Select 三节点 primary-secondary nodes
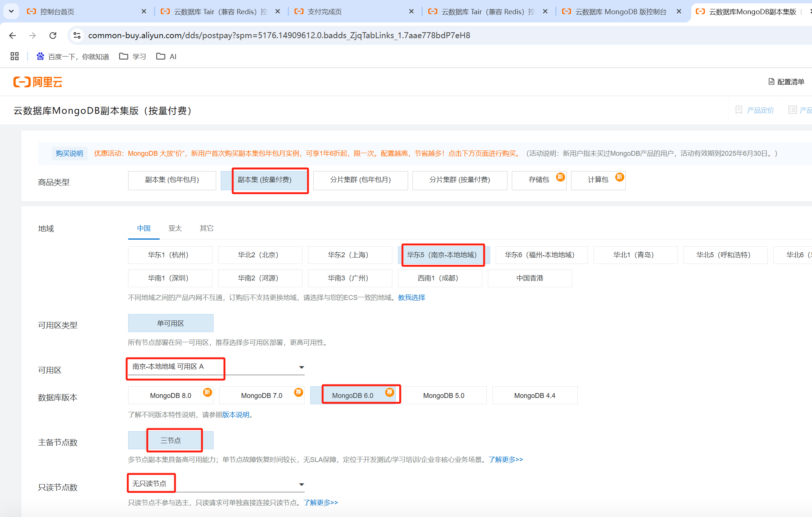 point(170,441)
